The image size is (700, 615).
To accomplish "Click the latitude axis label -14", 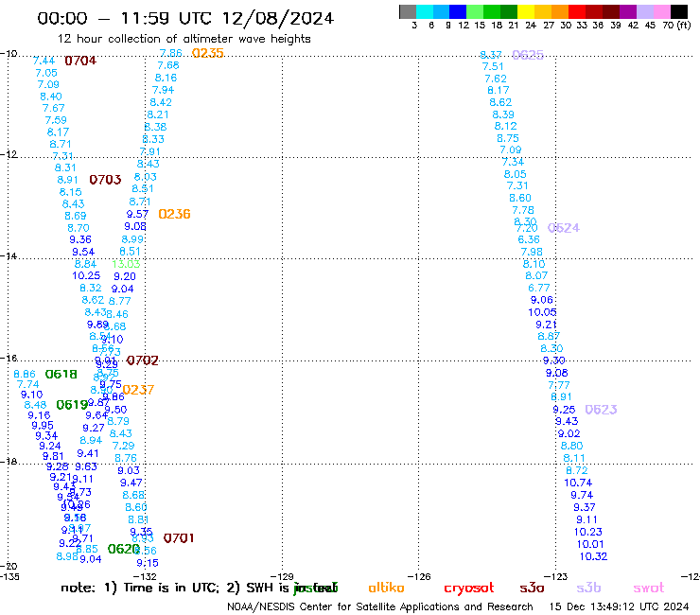I will click(x=9, y=255).
